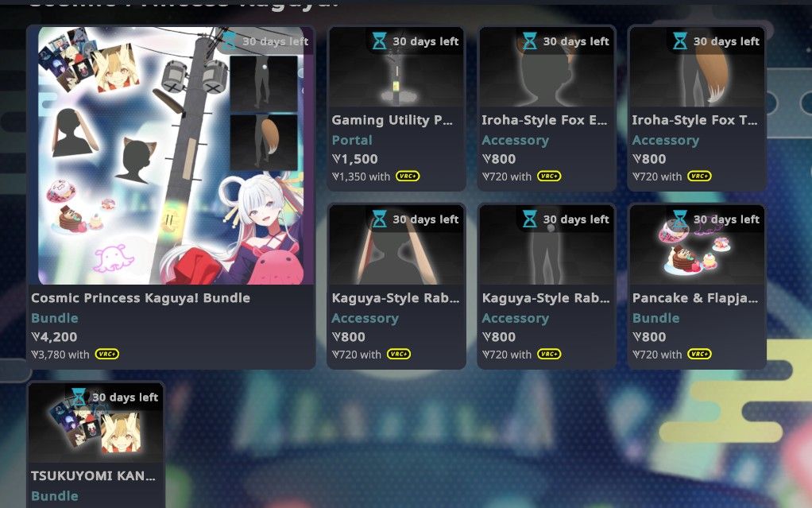Click VRC+ badge on Iroha-Style Fox E... card

(x=549, y=176)
